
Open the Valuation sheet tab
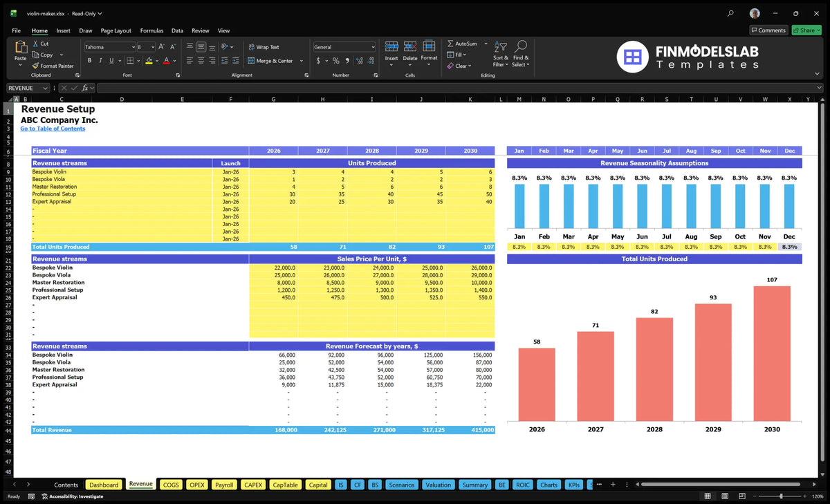(x=439, y=485)
